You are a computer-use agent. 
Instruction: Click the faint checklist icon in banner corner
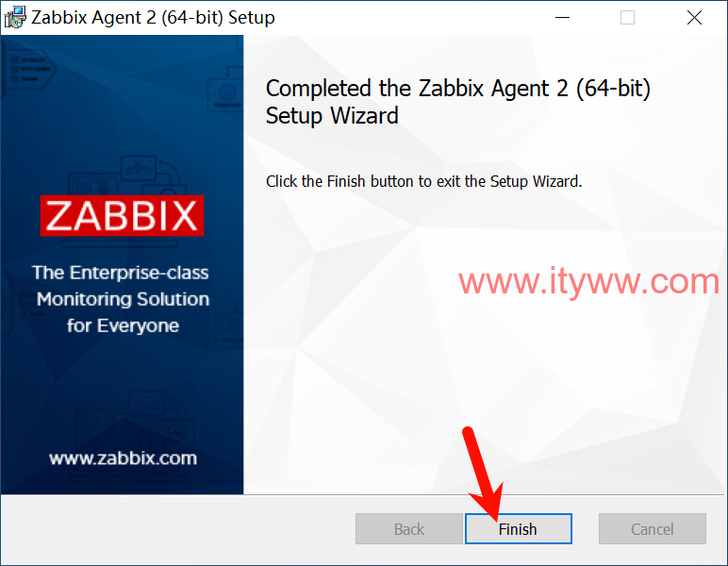pyautogui.click(x=29, y=69)
